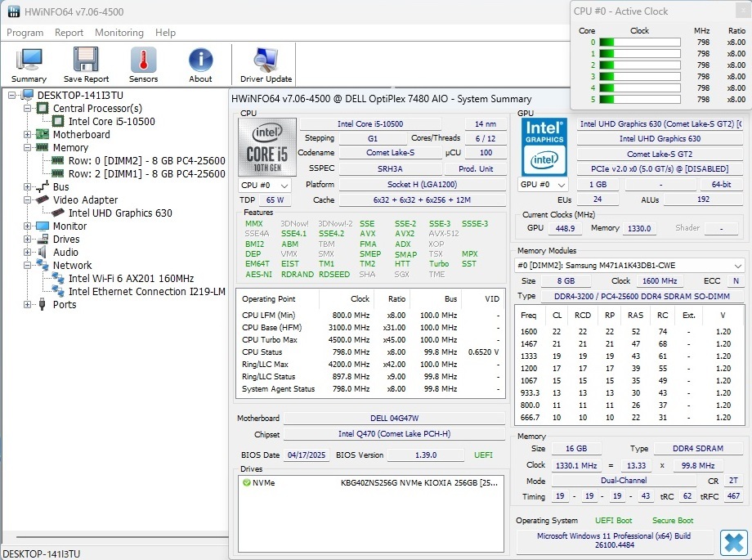Open the GPU #0 selector dropdown
This screenshot has height=560, width=752.
point(544,185)
